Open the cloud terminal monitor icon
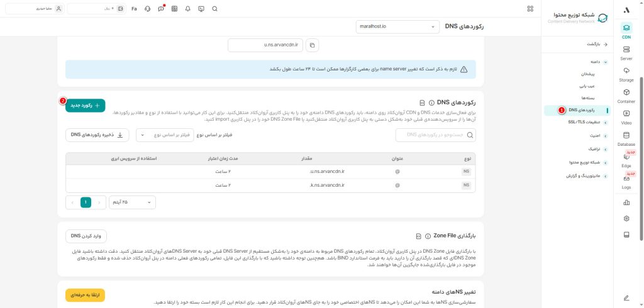The width and height of the screenshot is (644, 308). 201,9
